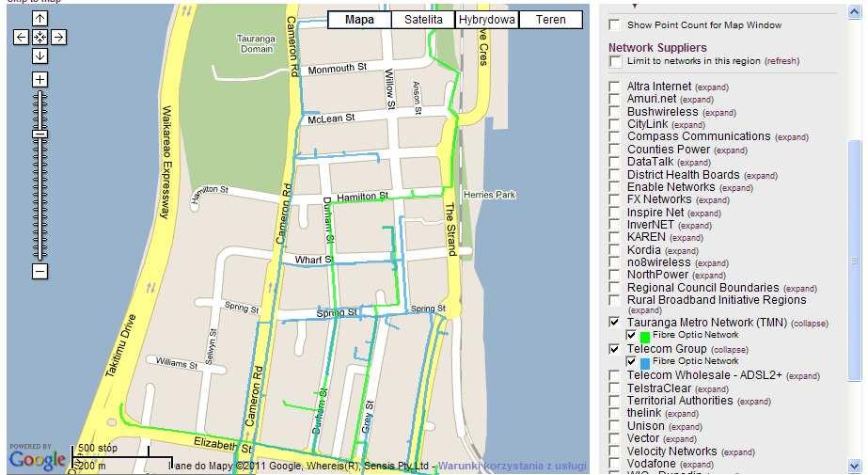The image size is (868, 475).
Task: Check the Velocity Networks checkbox
Action: click(x=614, y=451)
